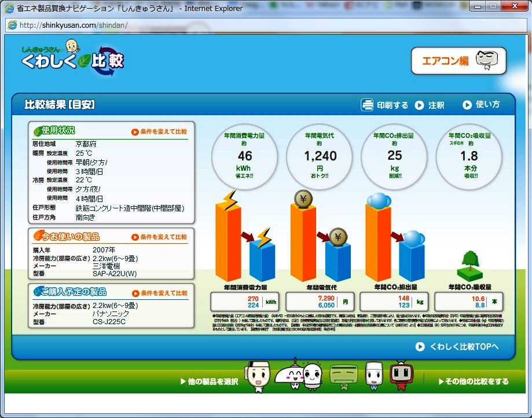The width and height of the screenshot is (532, 418).
Task: Click the heating time slot 早朝/夕方/
Action: (x=91, y=163)
